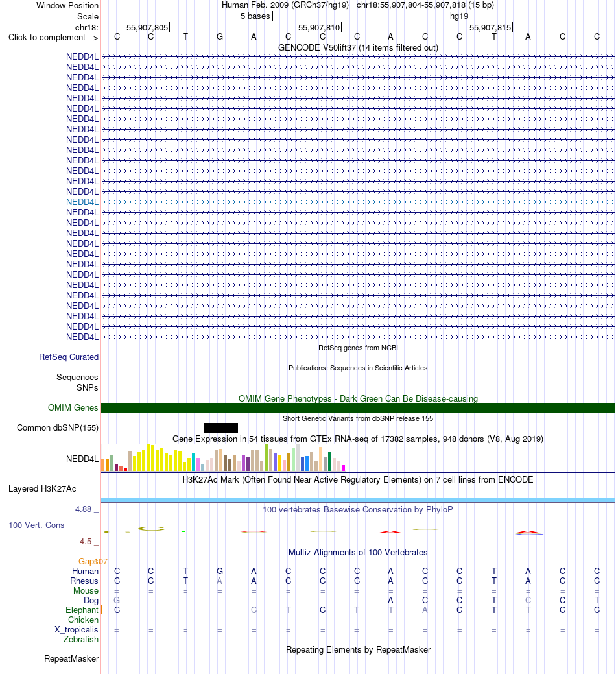The width and height of the screenshot is (616, 674).
Task: Click the 'Window Position' label
Action: click(x=67, y=6)
